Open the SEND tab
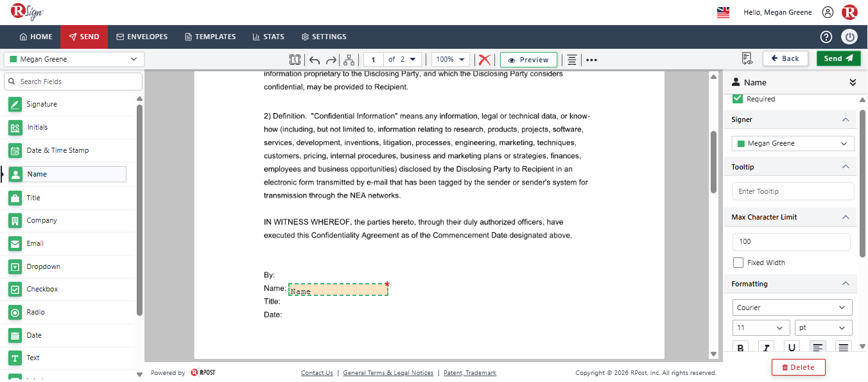The image size is (868, 382). 84,37
